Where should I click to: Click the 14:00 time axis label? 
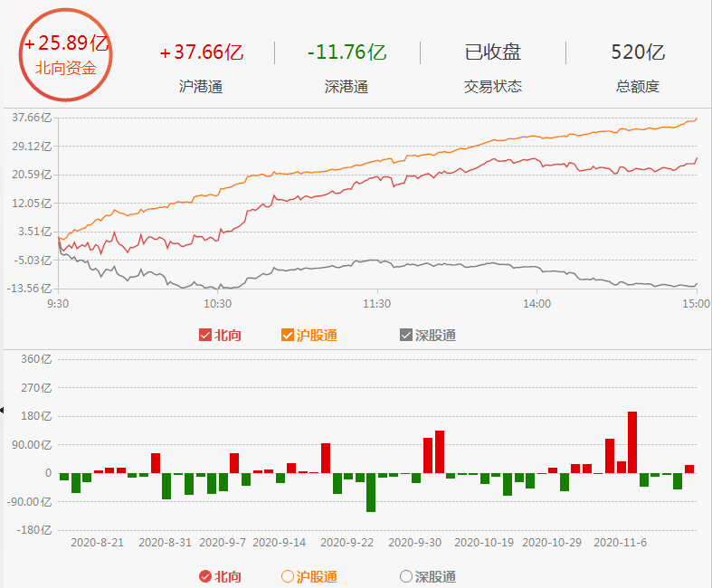[536, 303]
